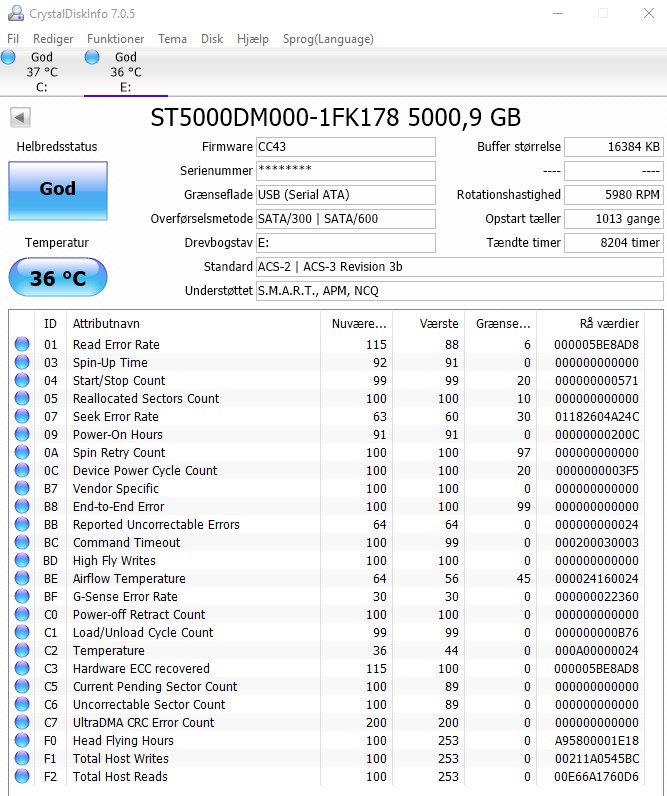Viewport: 667px width, 796px height.
Task: Click status orb of Device Power Cycle Count row
Action: click(22, 471)
